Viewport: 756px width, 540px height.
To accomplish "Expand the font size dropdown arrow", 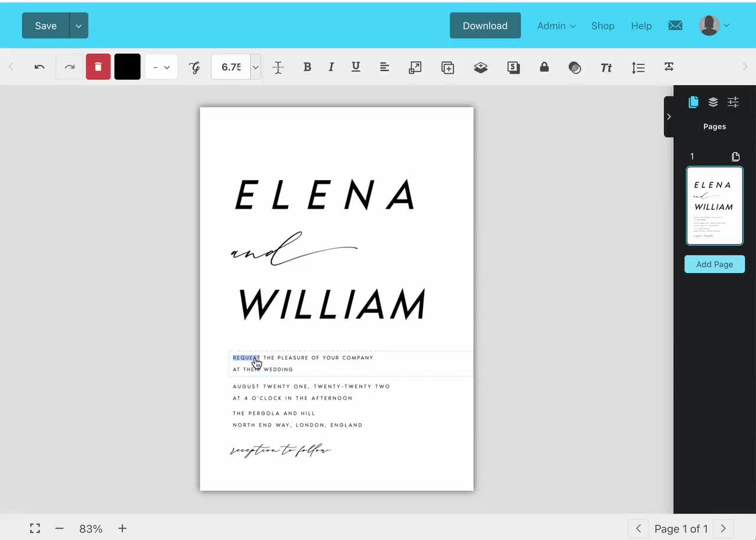I will [x=256, y=67].
